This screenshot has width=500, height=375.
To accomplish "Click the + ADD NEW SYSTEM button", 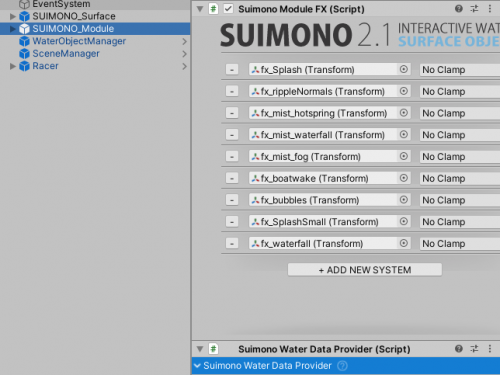I will pos(365,270).
